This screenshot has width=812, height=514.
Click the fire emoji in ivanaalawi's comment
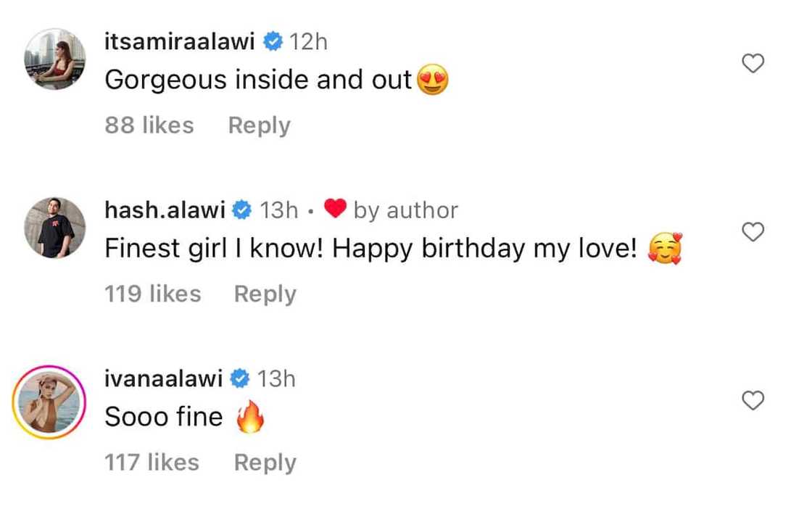[250, 418]
